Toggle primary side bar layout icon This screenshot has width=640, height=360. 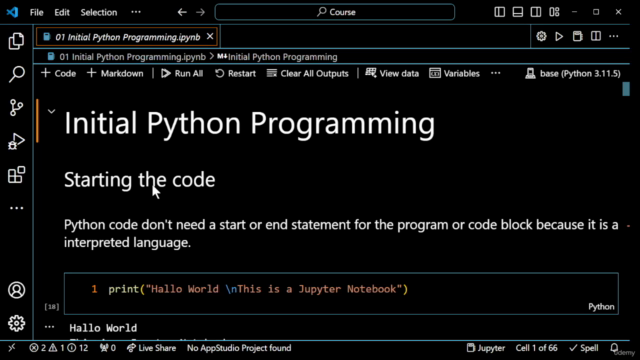click(500, 12)
